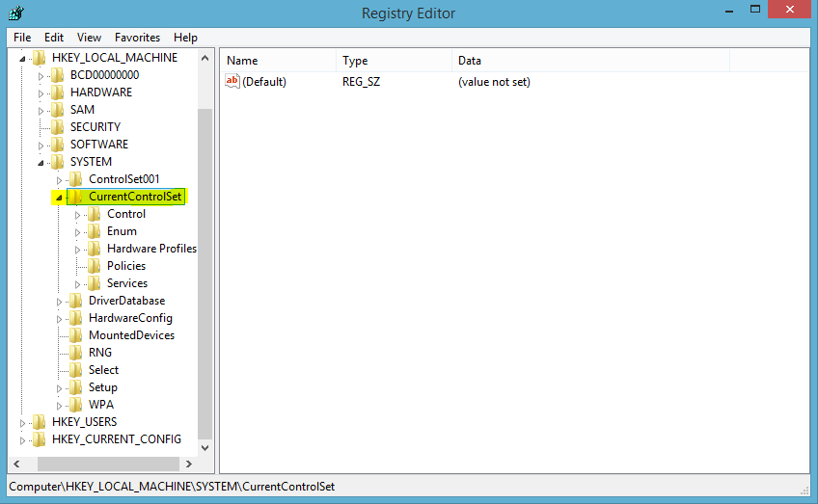Click the BCD00000000 folder icon
Image resolution: width=818 pixels, height=504 pixels.
(x=57, y=74)
